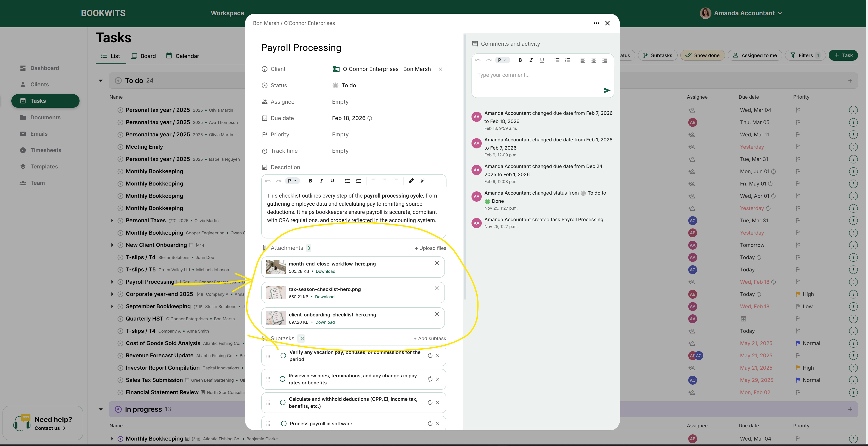Open the text highlighter color tool
868x446 pixels.
(x=411, y=181)
